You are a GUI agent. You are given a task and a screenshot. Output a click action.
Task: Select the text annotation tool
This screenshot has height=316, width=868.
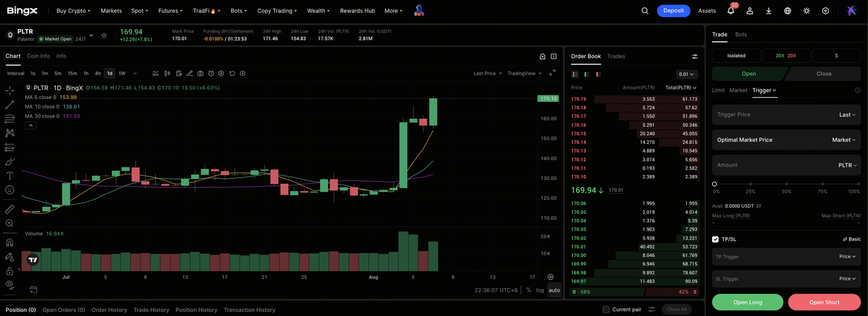point(9,175)
